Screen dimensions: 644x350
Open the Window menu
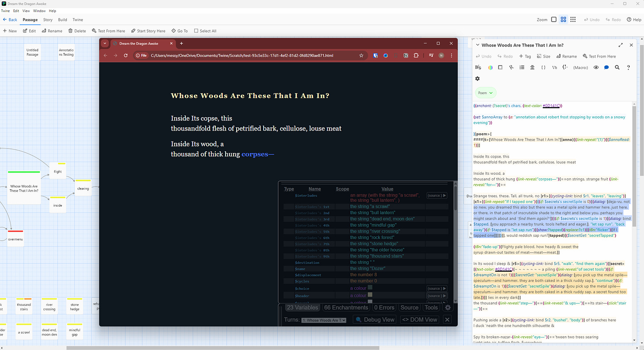pyautogui.click(x=39, y=11)
